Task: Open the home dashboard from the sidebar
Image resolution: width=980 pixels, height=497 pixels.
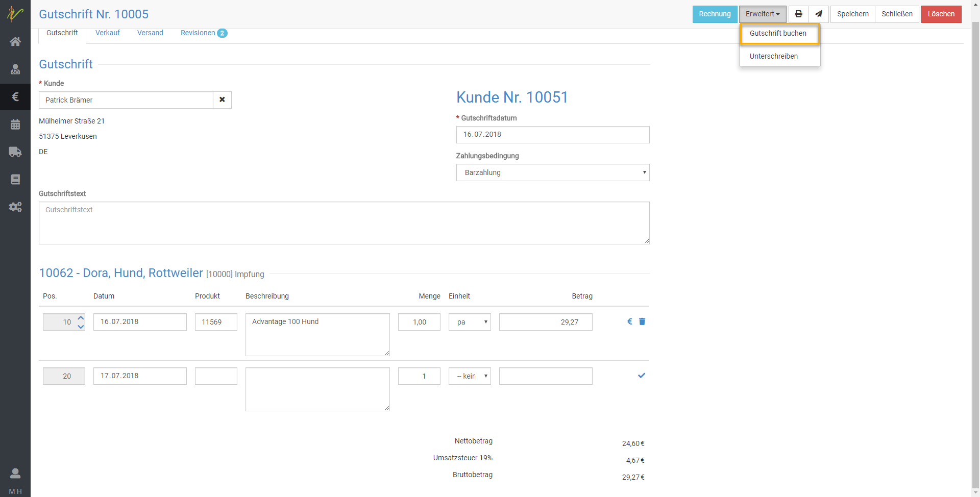Action: [x=15, y=42]
